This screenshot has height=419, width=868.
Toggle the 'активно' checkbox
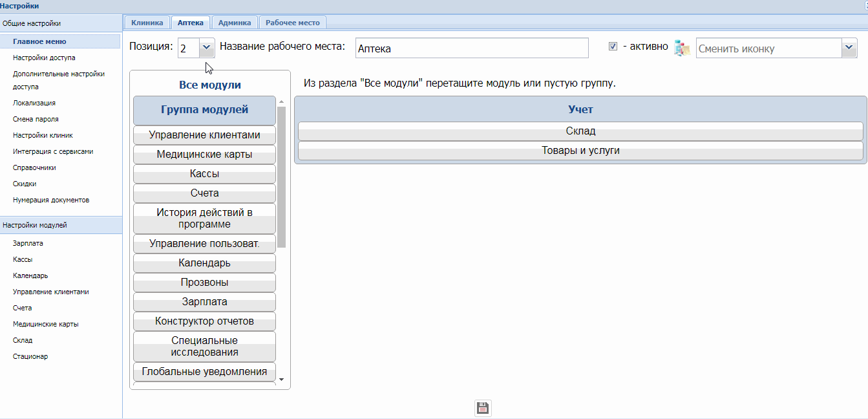point(613,47)
